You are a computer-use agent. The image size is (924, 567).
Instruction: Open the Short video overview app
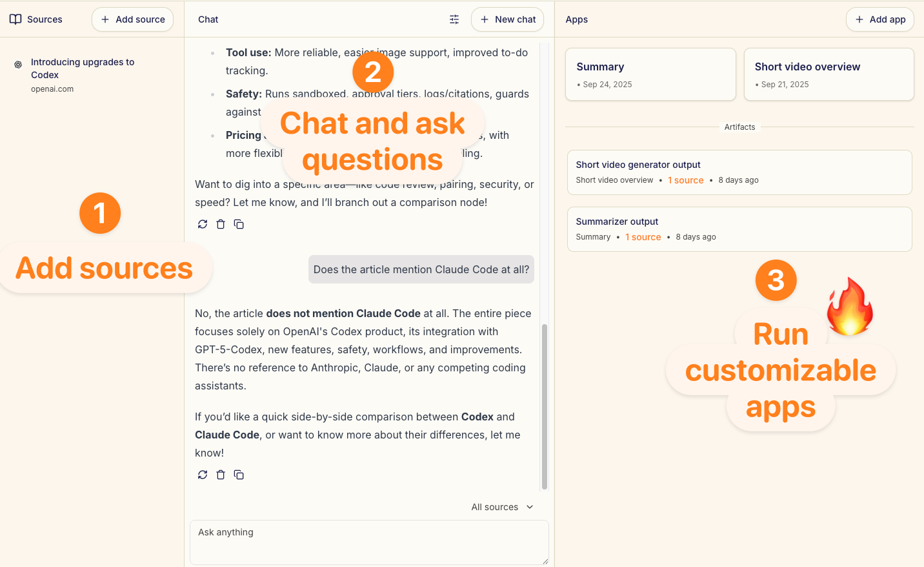pos(829,74)
